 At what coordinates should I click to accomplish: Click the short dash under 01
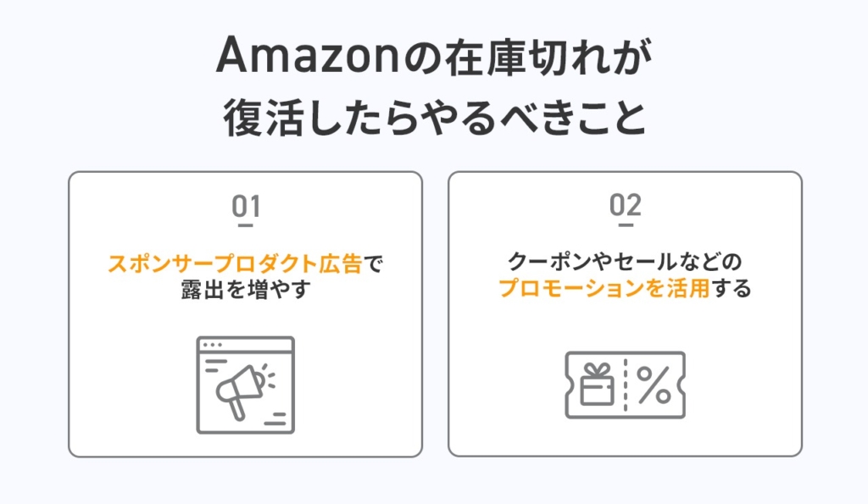[245, 225]
